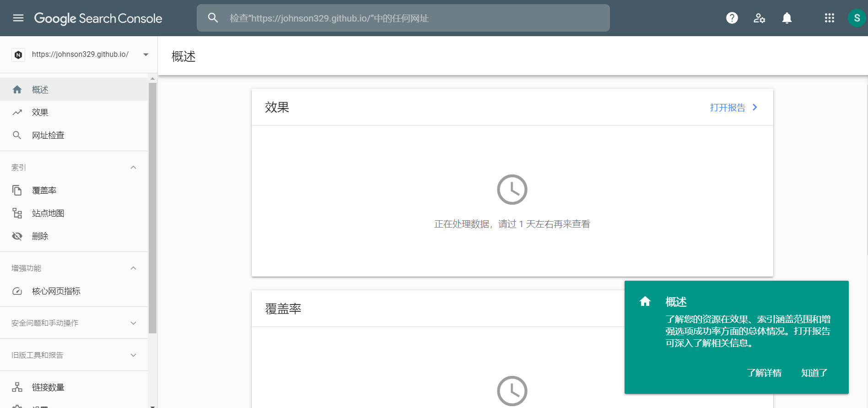Screen dimensions: 868x408
Task: Open the notifications bell
Action: (x=787, y=18)
